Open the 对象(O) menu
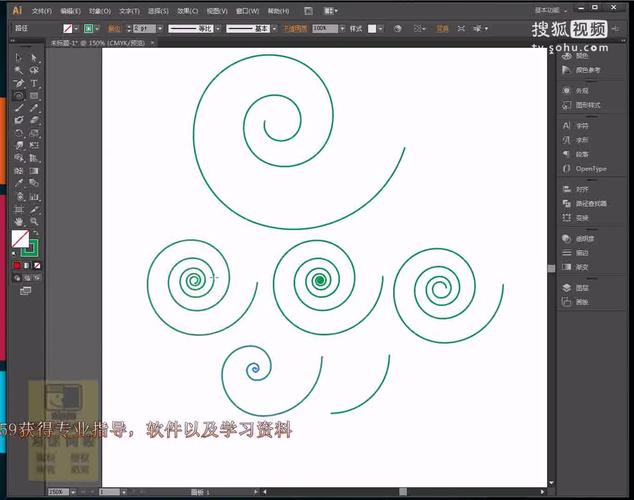This screenshot has width=634, height=500. 100,11
